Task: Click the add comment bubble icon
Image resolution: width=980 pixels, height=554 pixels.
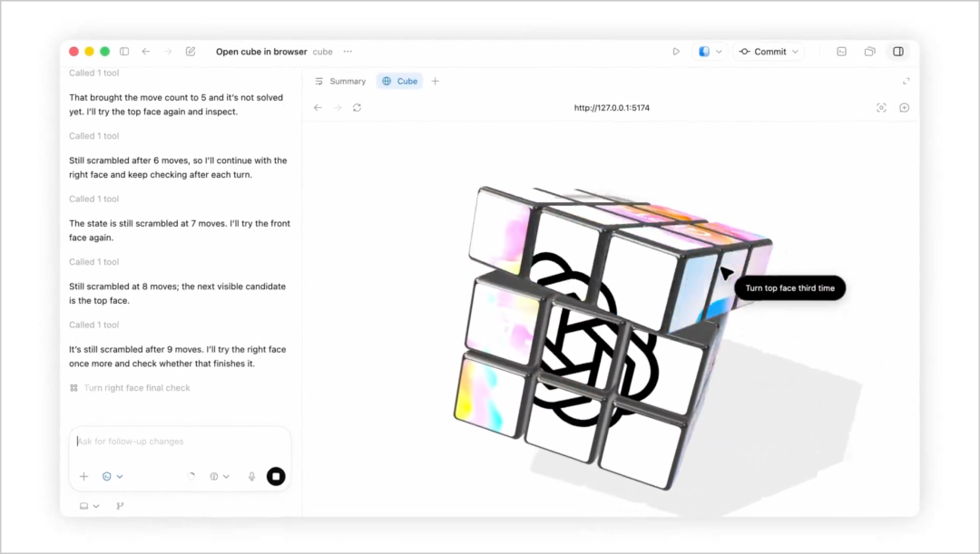Action: click(905, 108)
